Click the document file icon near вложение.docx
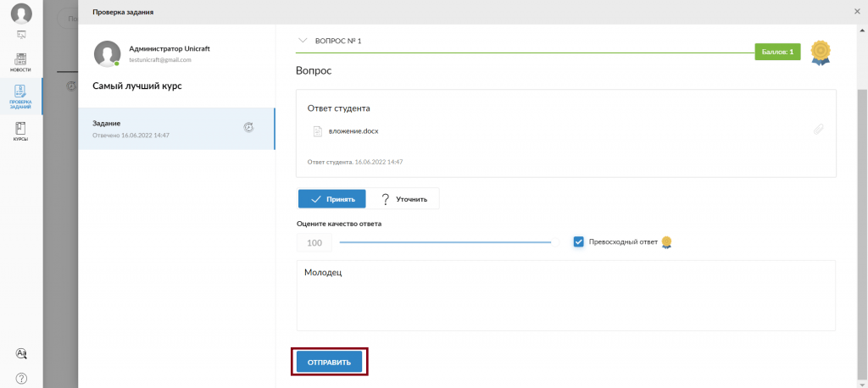This screenshot has height=388, width=868. point(318,131)
